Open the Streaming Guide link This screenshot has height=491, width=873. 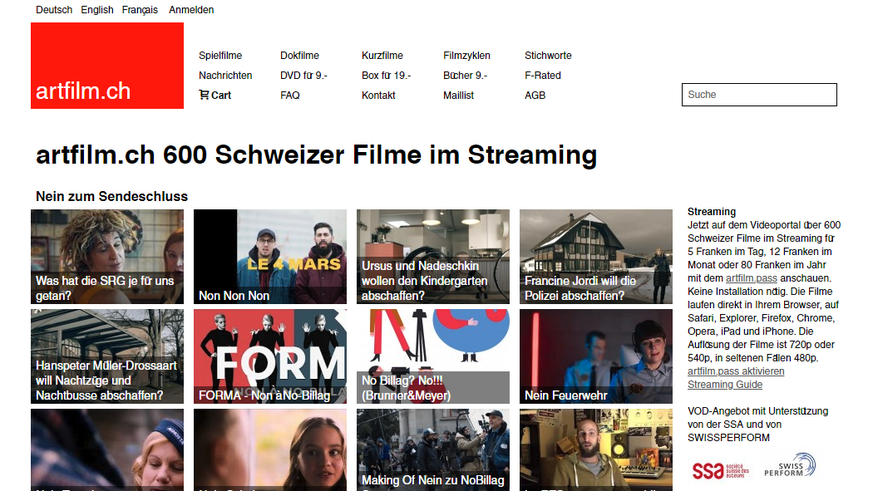(x=725, y=385)
